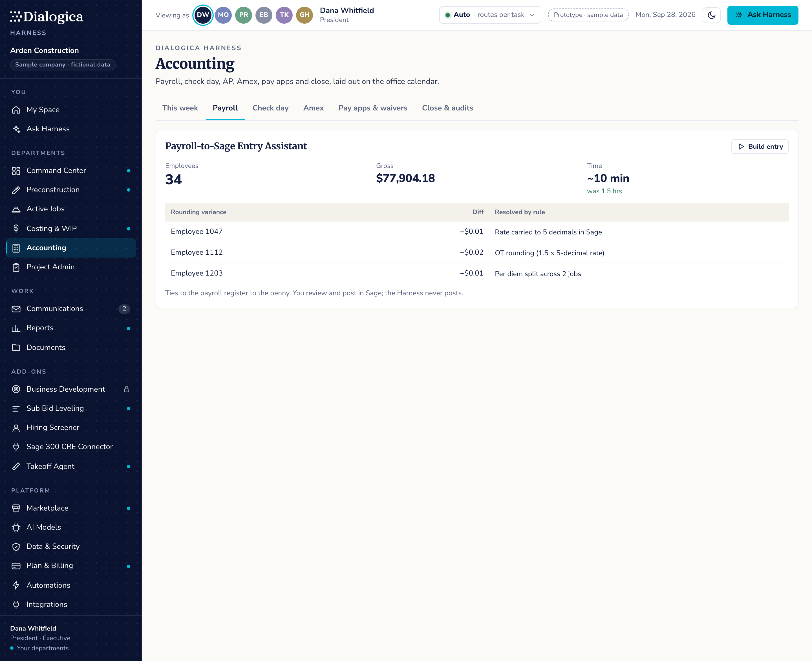Switch viewing persona to EB avatar

click(x=264, y=15)
